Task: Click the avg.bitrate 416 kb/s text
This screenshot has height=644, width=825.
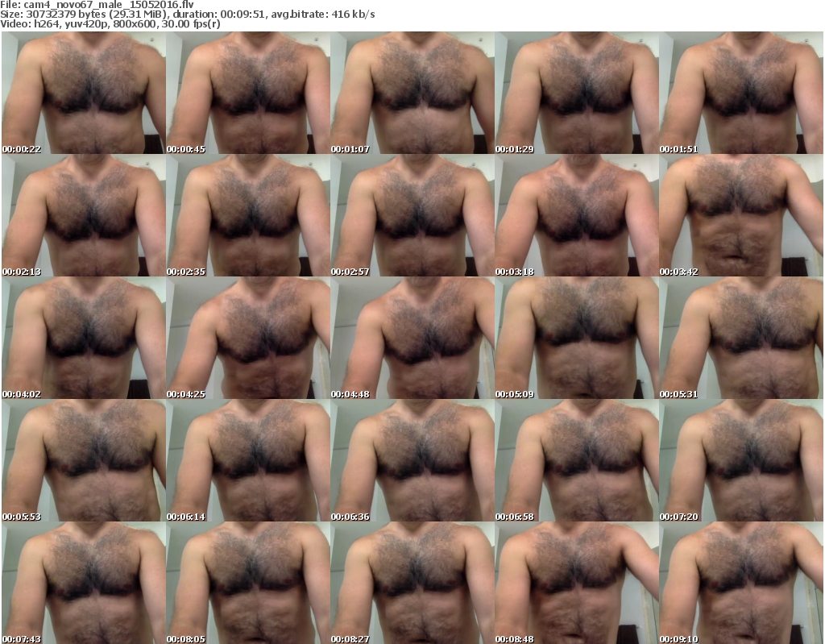Action: pyautogui.click(x=322, y=15)
